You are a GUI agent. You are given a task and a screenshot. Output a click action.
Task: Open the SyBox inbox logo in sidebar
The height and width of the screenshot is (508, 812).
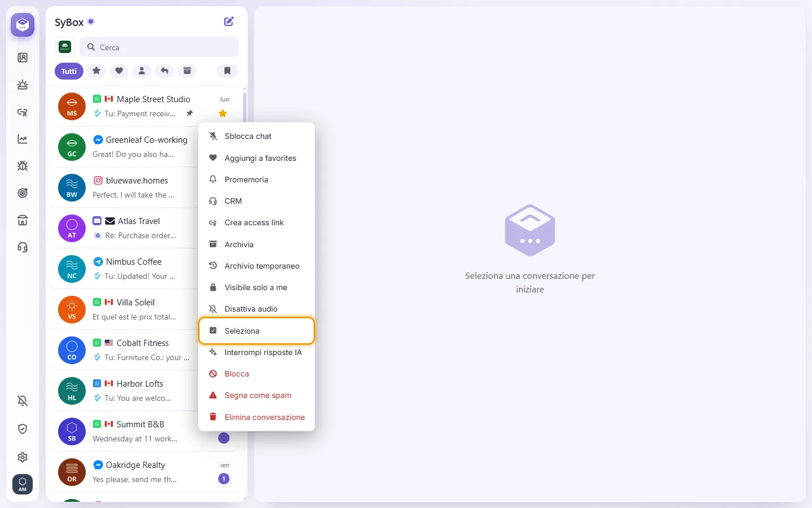[23, 25]
